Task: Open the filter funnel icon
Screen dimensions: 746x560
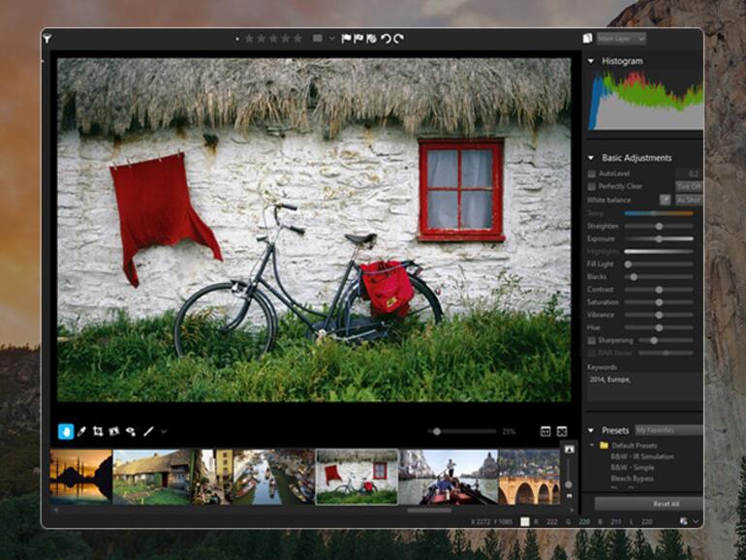Action: pyautogui.click(x=47, y=39)
